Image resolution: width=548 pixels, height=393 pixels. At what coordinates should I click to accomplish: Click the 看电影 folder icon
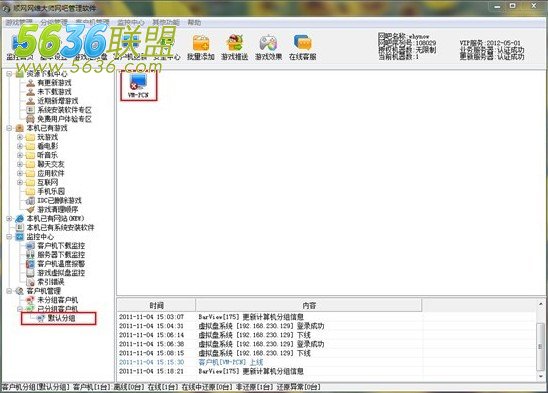pos(31,147)
